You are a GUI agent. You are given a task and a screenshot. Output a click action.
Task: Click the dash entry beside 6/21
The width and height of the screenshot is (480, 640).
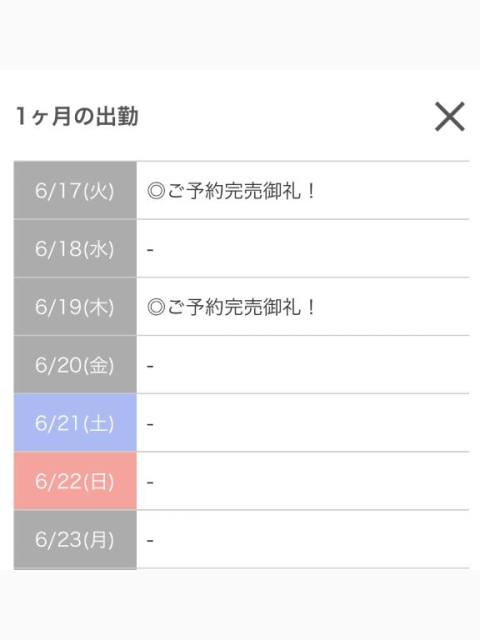click(150, 424)
